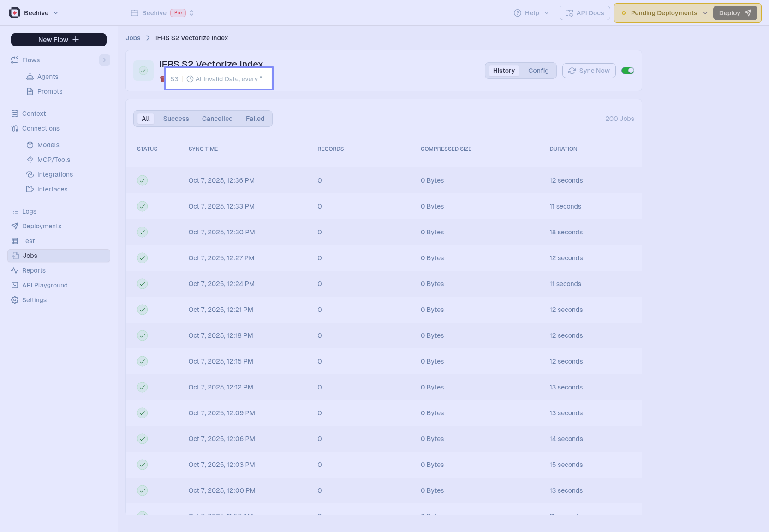Click the Sync Now button
The height and width of the screenshot is (532, 769).
[x=589, y=71]
